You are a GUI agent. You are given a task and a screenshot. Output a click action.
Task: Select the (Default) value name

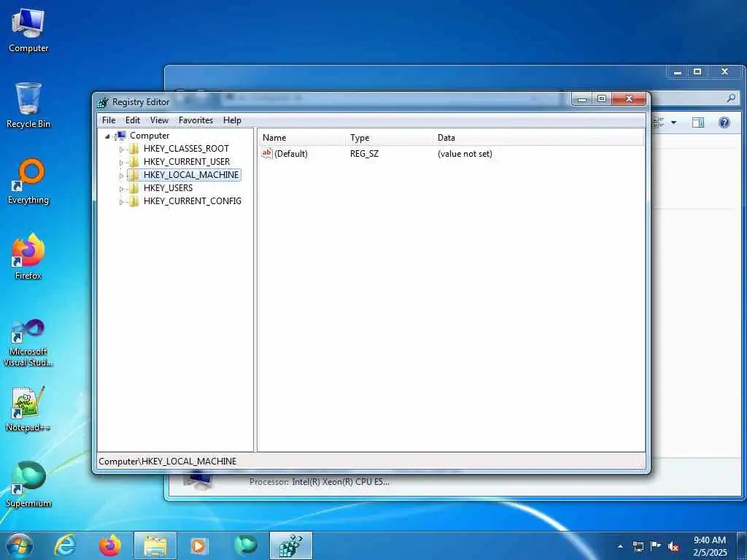click(291, 154)
